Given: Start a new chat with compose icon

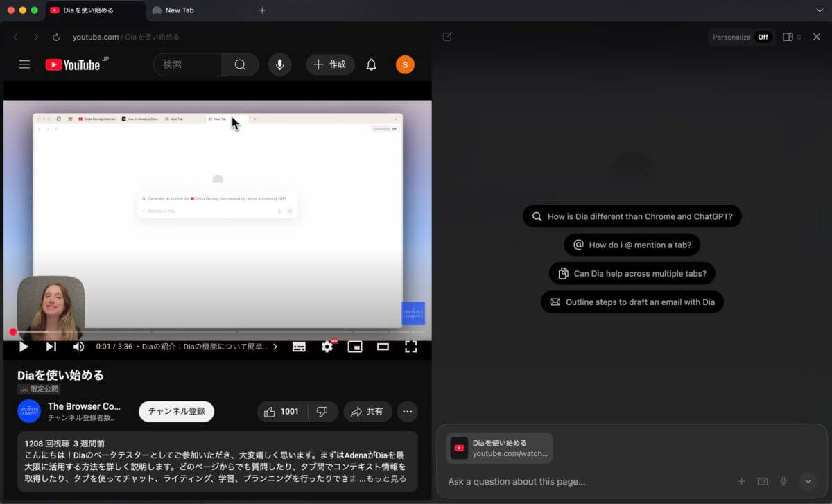Looking at the screenshot, I should [448, 37].
